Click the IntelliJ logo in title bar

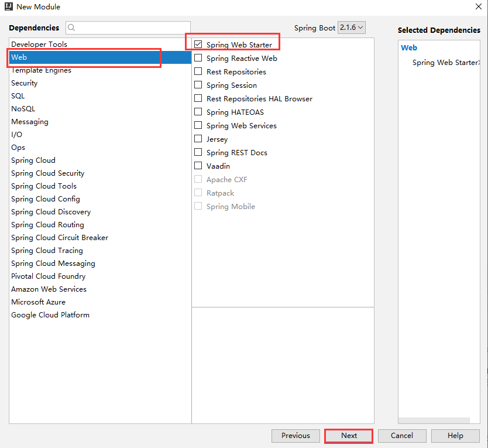pos(9,6)
